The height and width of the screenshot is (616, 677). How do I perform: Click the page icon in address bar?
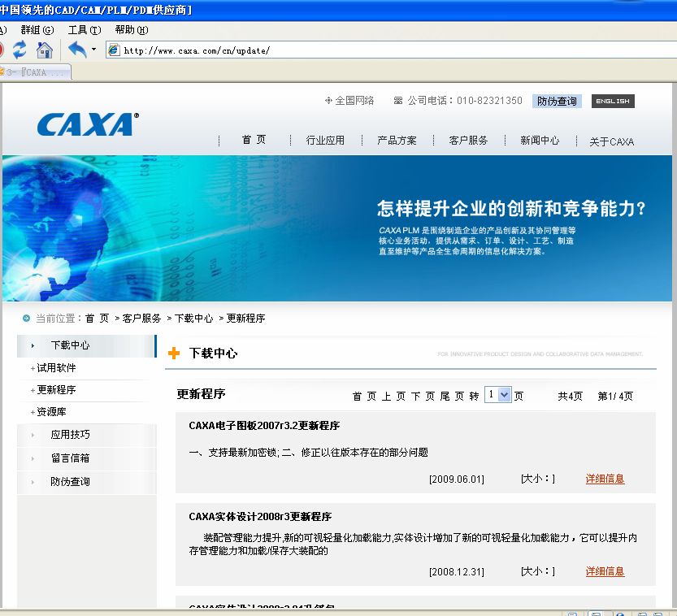114,50
